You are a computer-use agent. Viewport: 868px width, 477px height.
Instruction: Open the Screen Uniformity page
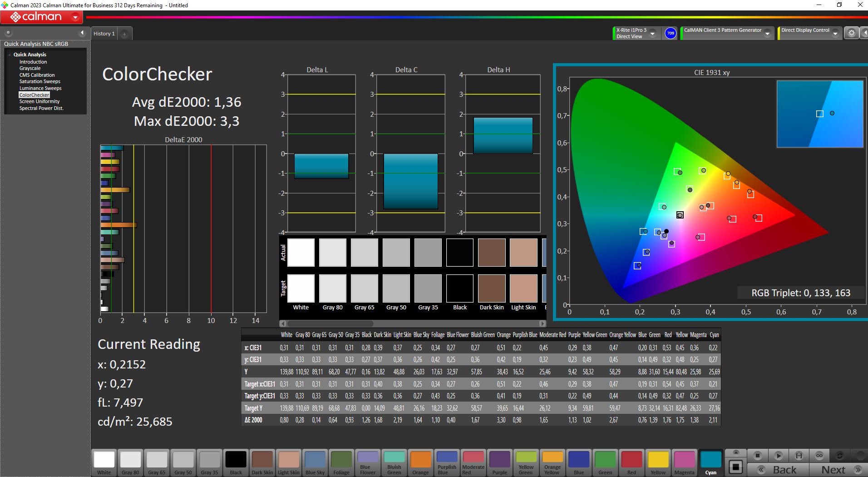pyautogui.click(x=39, y=101)
